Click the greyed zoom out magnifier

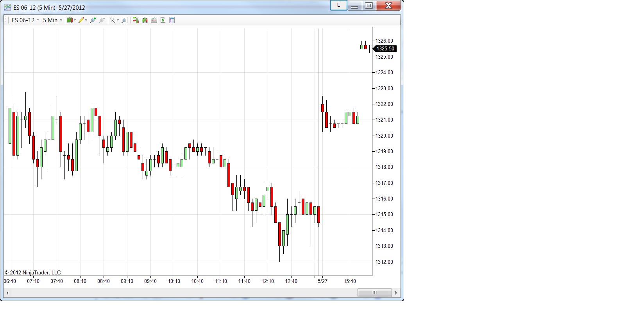point(102,20)
